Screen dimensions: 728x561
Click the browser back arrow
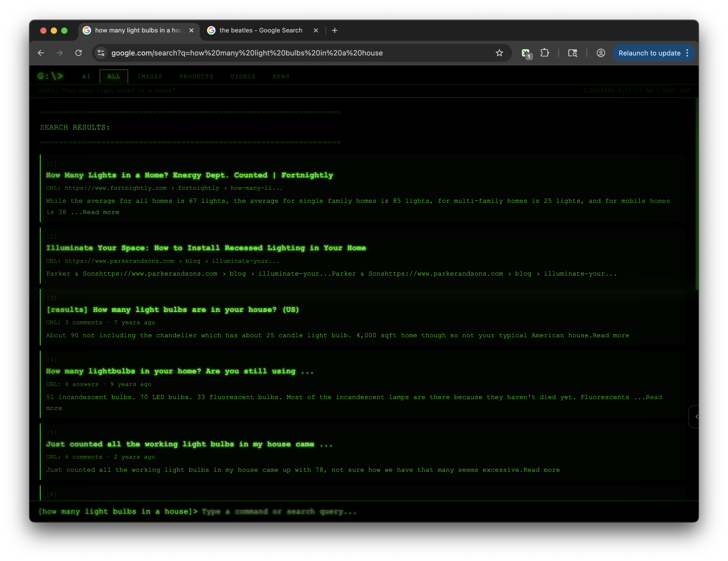coord(41,53)
